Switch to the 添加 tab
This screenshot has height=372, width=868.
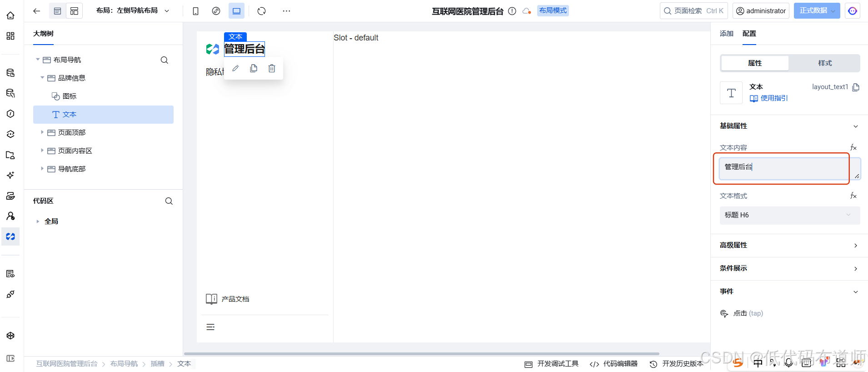tap(727, 34)
